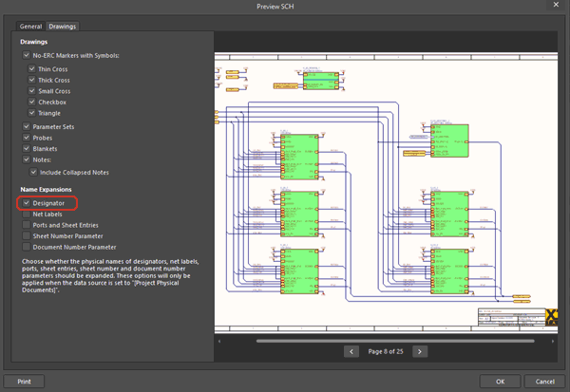Toggle the Thin Cross checkbox
Screen dimensions: 570x392
(x=32, y=70)
